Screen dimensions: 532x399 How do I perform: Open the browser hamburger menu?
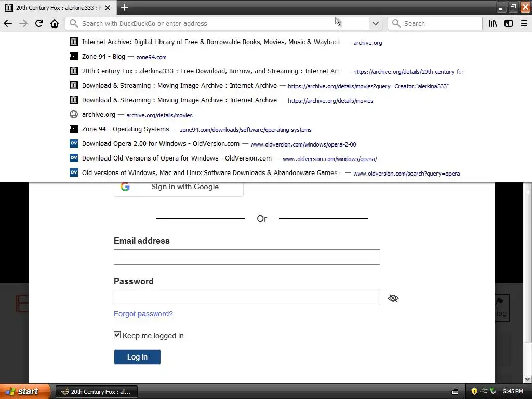pos(524,23)
